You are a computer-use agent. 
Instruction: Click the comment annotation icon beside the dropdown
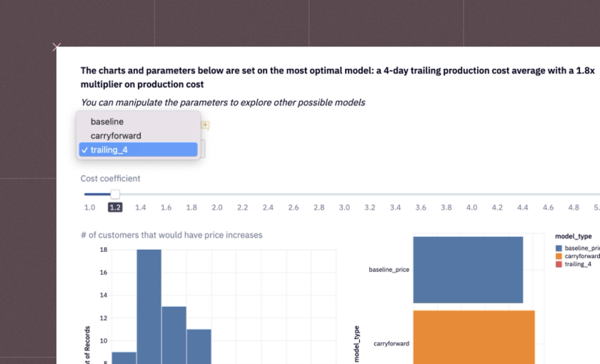(204, 125)
